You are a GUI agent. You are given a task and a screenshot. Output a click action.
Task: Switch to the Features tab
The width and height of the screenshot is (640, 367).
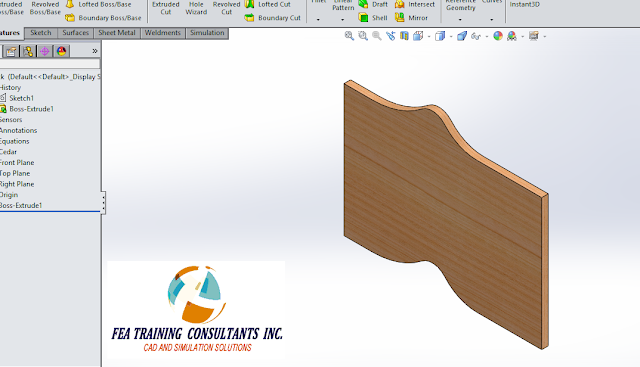11,33
